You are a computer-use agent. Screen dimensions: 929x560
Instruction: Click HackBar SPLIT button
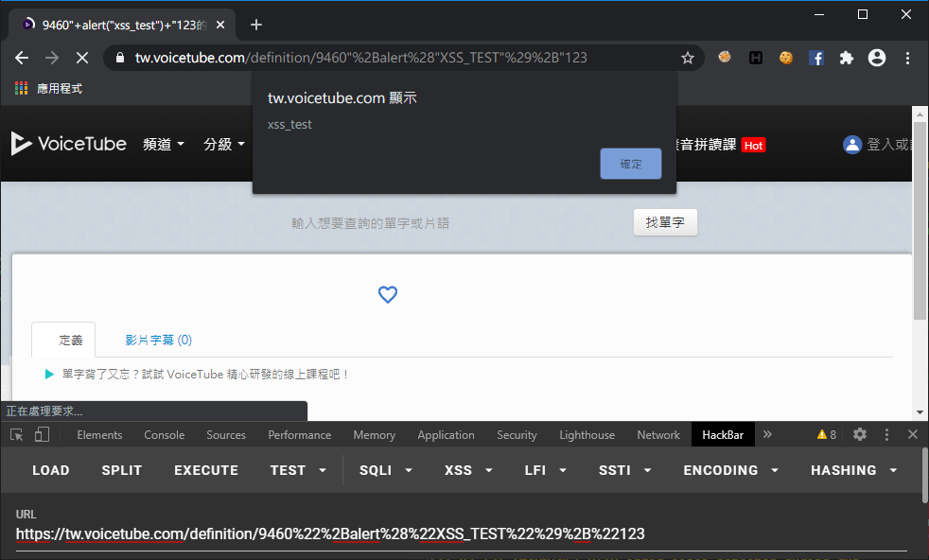pos(121,470)
